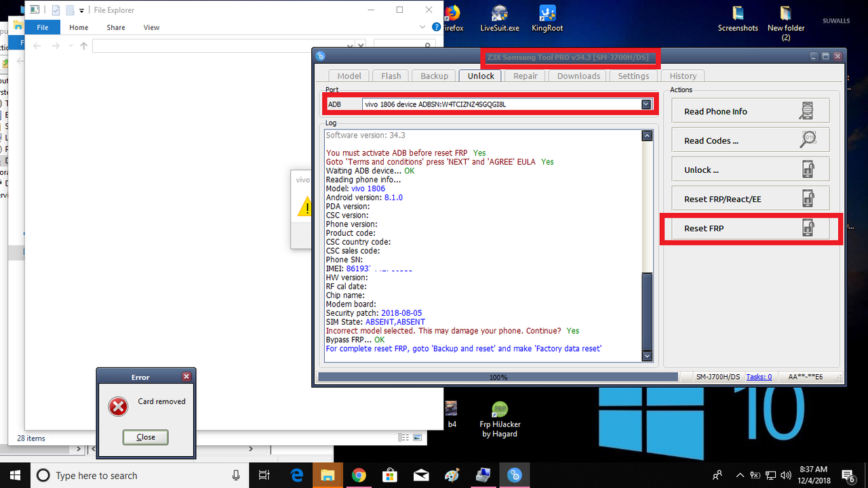Click the log scrollbar down arrow

(647, 357)
